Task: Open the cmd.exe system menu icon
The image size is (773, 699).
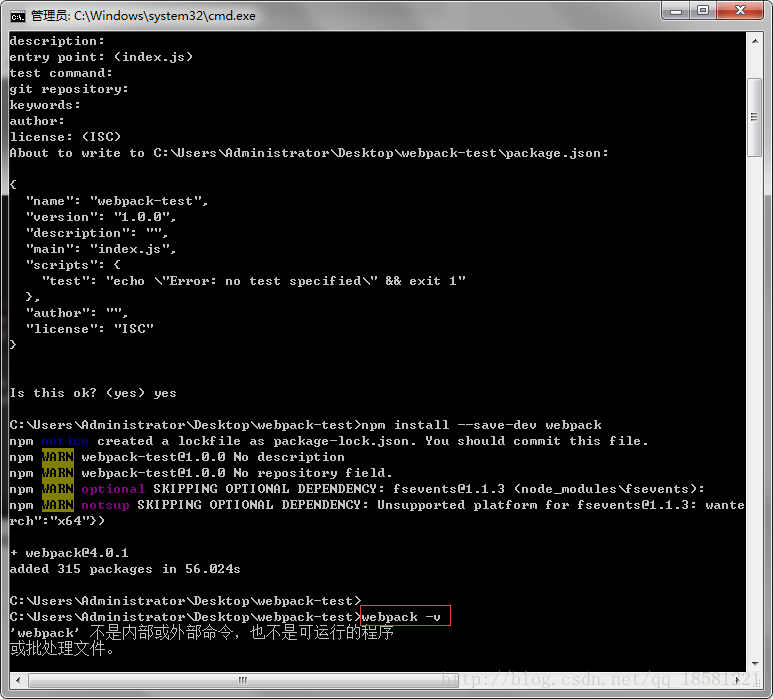Action: click(17, 16)
